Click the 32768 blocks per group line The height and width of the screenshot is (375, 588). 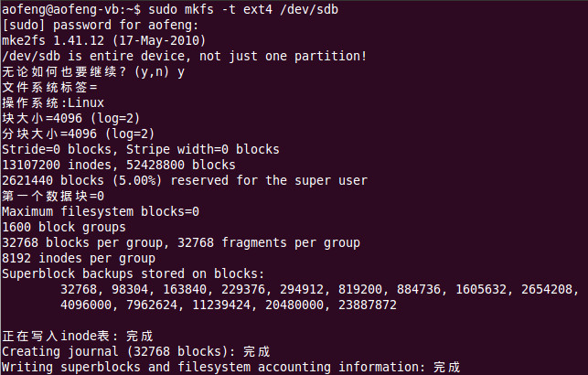[x=181, y=242]
